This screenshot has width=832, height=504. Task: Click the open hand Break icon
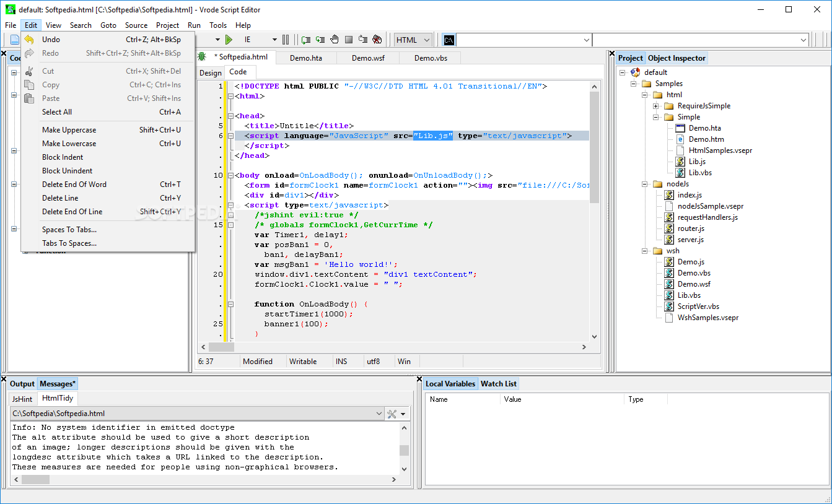335,40
